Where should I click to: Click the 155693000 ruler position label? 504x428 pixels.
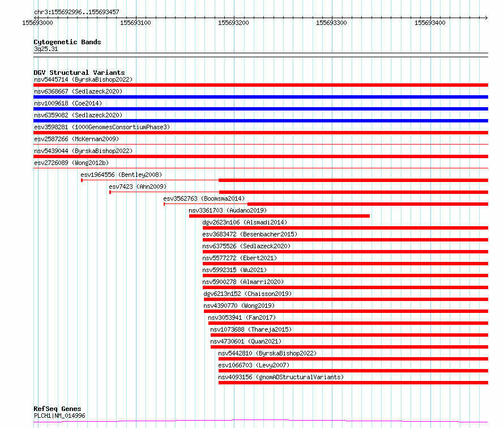(x=37, y=23)
